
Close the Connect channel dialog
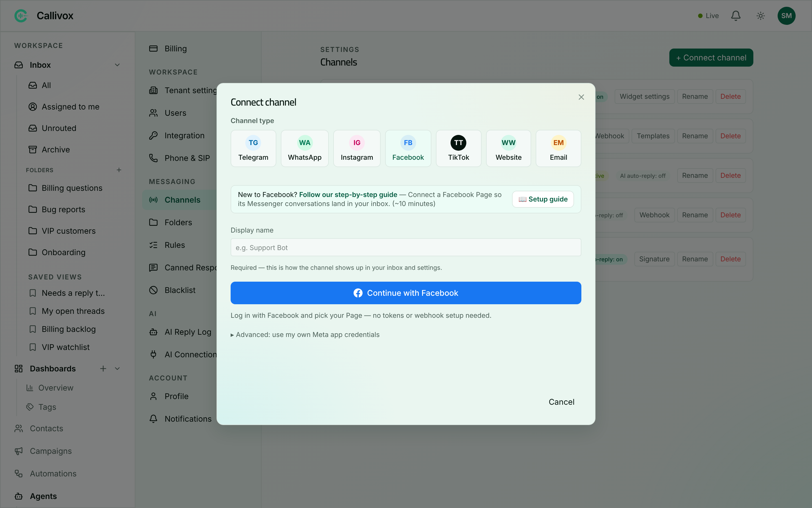tap(581, 97)
